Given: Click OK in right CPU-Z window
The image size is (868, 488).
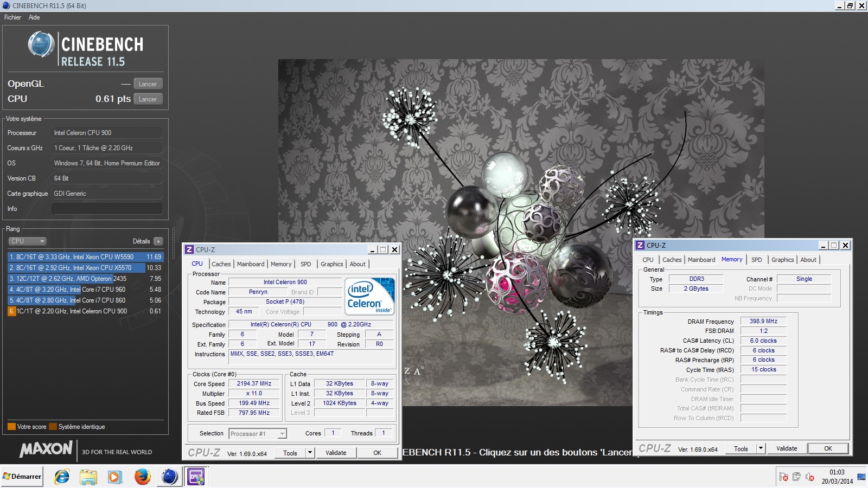Looking at the screenshot, I should (x=828, y=448).
